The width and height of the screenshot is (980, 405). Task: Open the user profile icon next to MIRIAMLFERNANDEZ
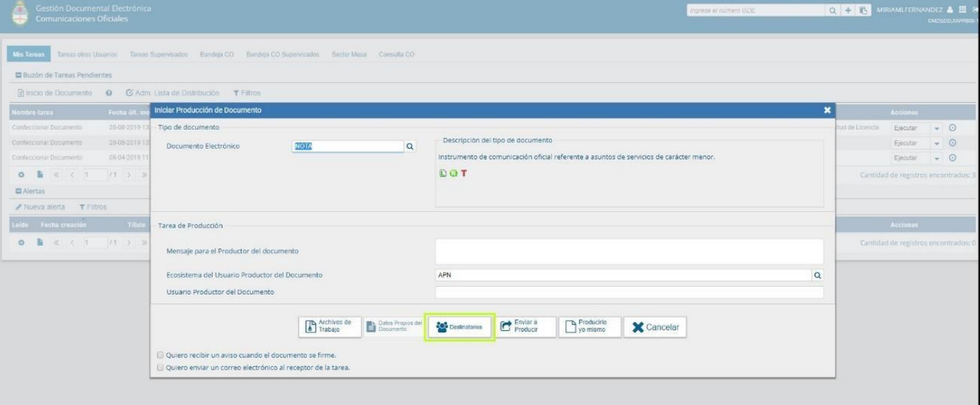[x=949, y=10]
